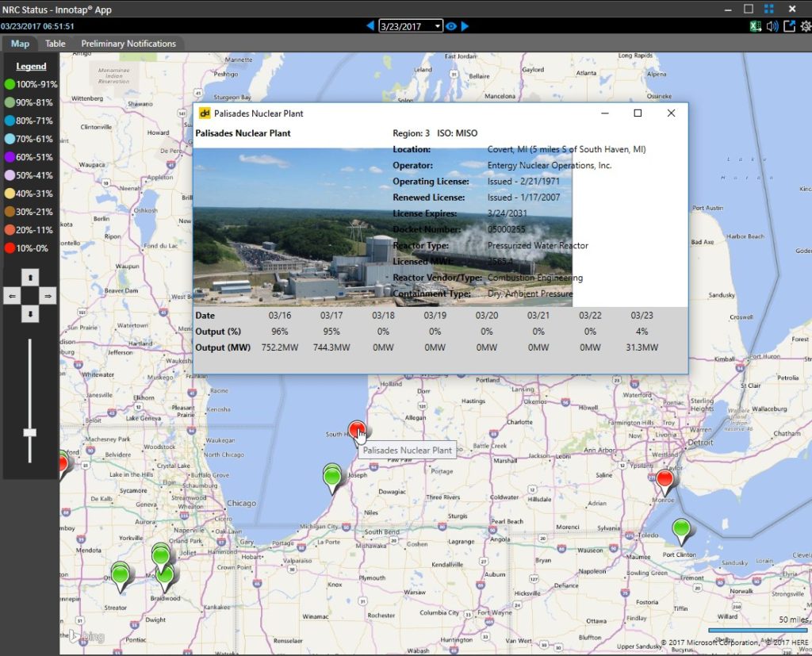The image size is (812, 656).
Task: Click the green pin near Braidwood
Action: click(165, 575)
